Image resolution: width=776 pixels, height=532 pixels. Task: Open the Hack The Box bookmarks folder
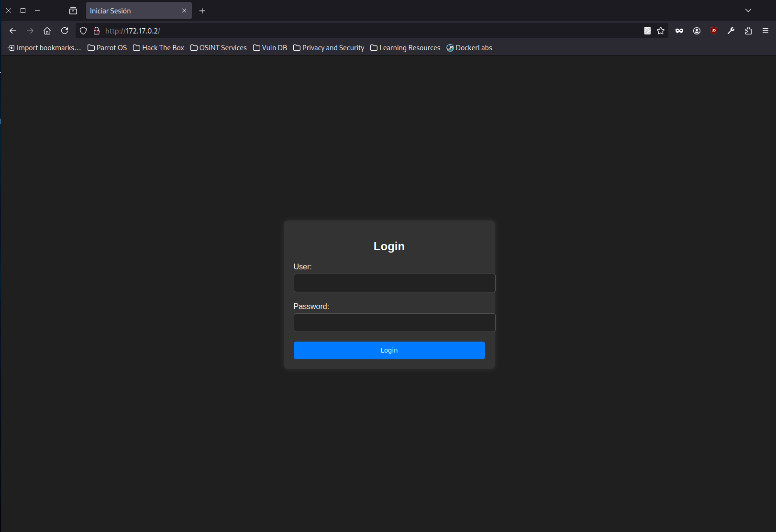point(158,48)
